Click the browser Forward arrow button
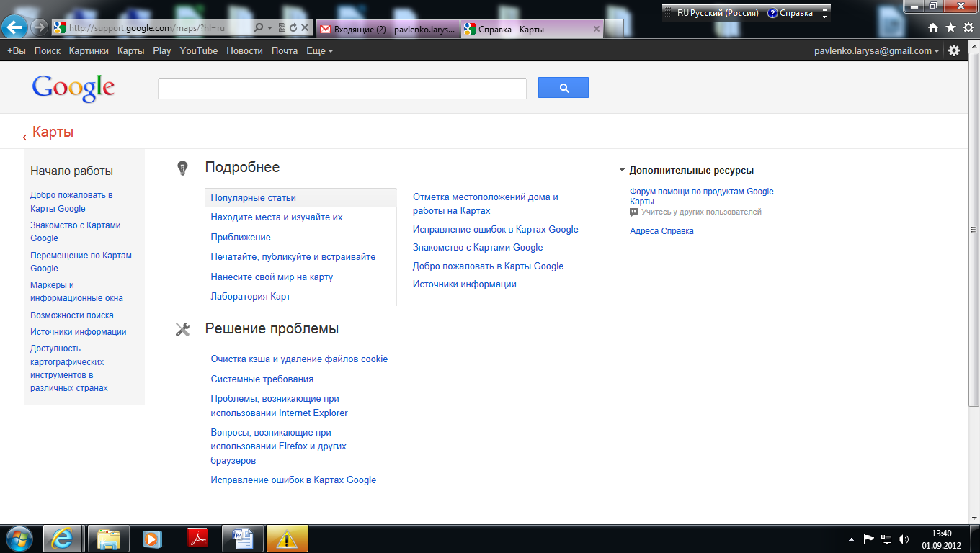Image resolution: width=980 pixels, height=553 pixels. (x=39, y=28)
